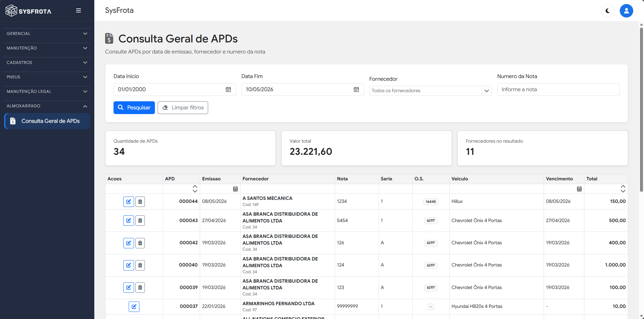The height and width of the screenshot is (319, 644).
Task: Edit APD 000037 with pencil icon
Action: click(134, 307)
